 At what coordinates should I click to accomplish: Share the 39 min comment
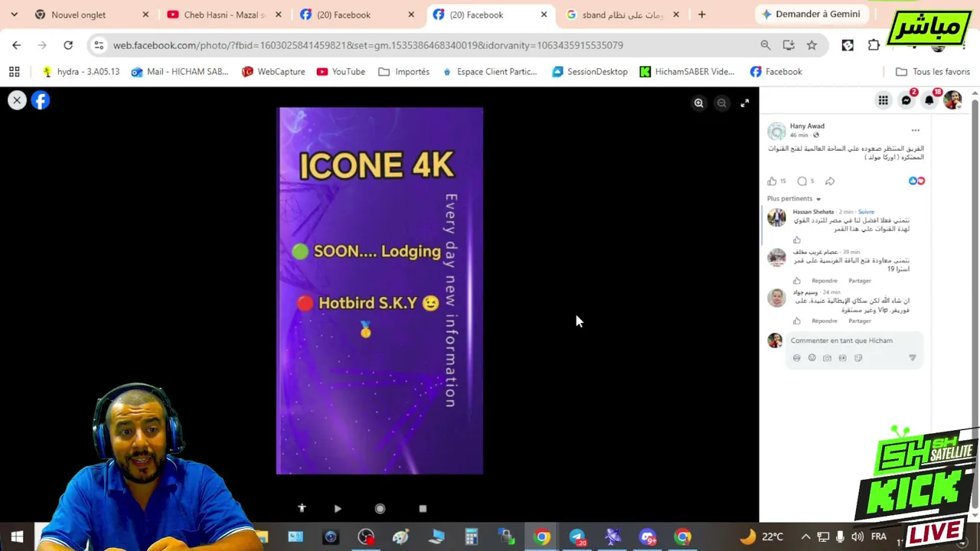(x=860, y=281)
